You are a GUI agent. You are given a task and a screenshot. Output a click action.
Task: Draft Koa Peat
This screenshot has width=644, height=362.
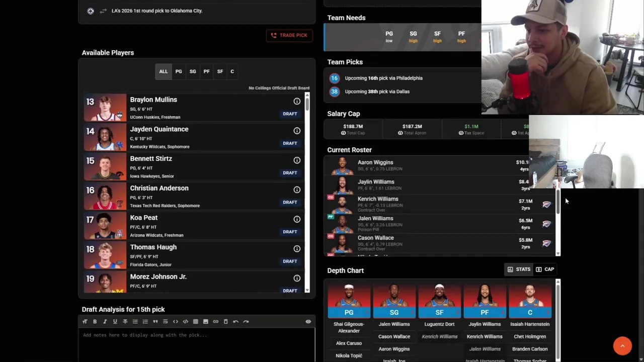tap(290, 232)
